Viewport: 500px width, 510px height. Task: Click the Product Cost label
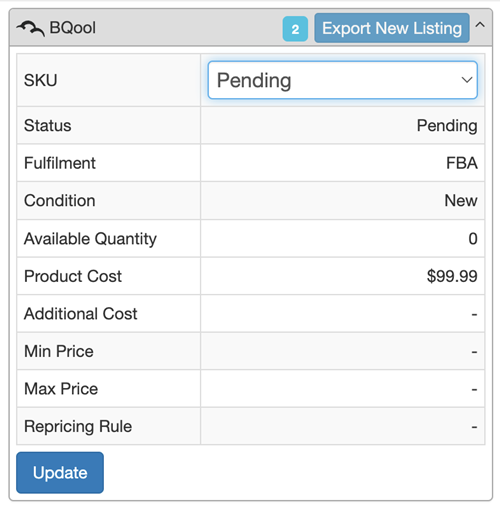point(73,276)
